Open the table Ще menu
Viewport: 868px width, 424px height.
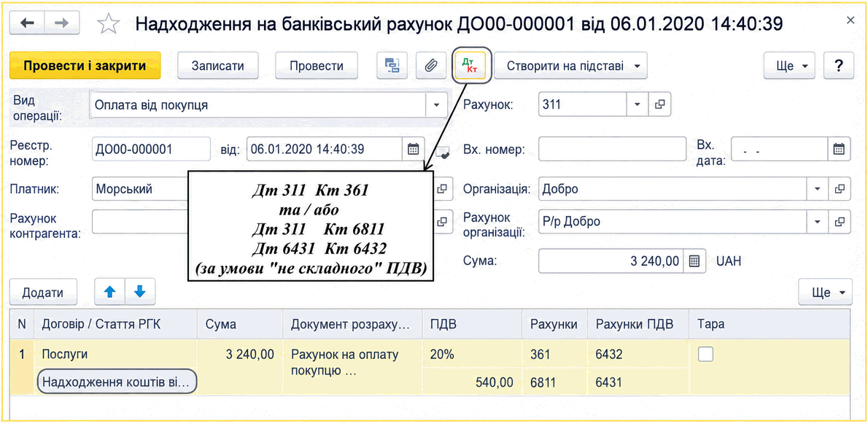pyautogui.click(x=825, y=292)
